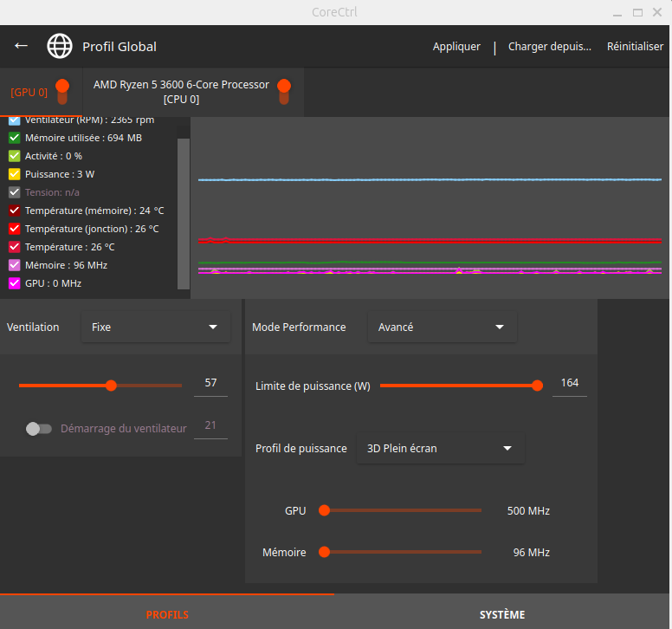Click the Réinitialiser button
Image resolution: width=672 pixels, height=629 pixels.
635,47
